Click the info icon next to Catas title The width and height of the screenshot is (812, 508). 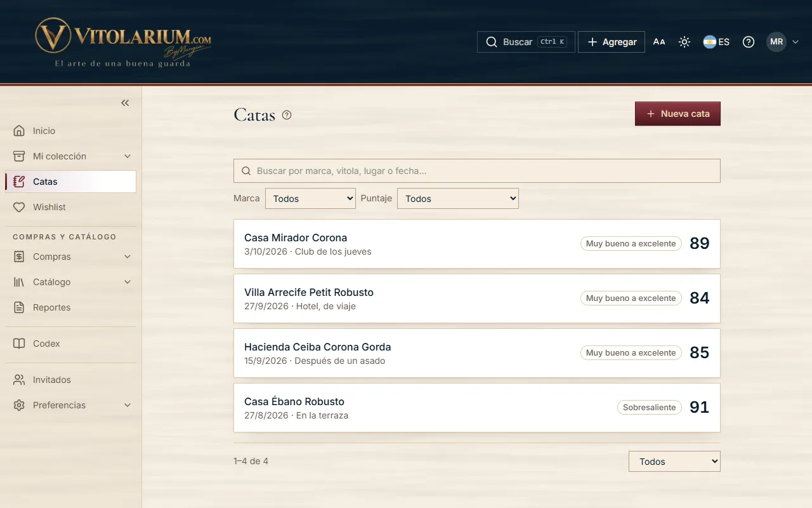pyautogui.click(x=287, y=115)
